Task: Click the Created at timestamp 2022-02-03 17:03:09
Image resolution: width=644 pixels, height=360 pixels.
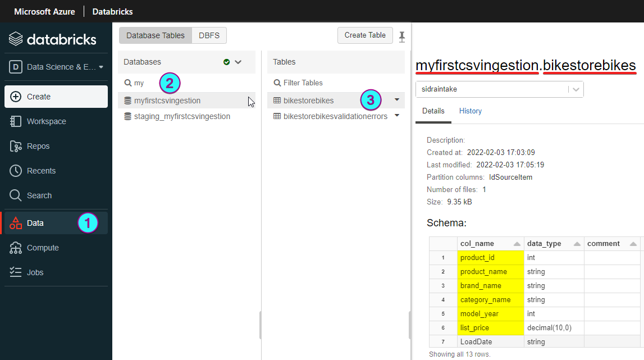Action: 501,152
